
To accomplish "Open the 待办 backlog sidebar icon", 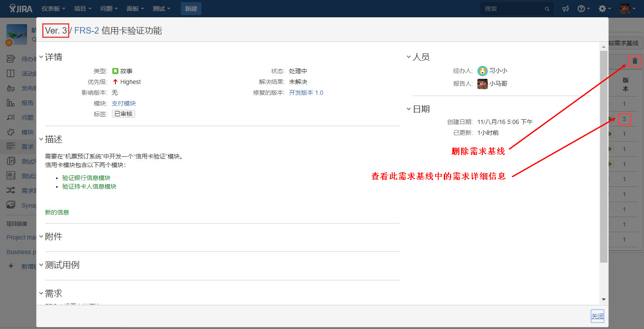I will coord(11,59).
